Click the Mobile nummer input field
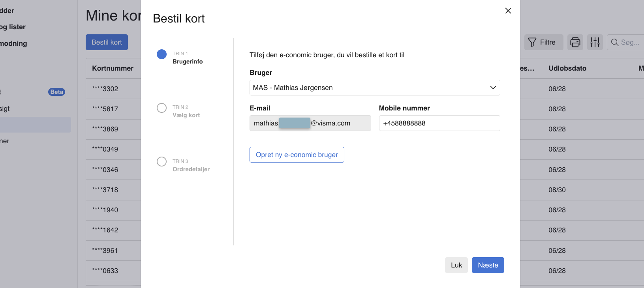The image size is (644, 288). coord(439,123)
